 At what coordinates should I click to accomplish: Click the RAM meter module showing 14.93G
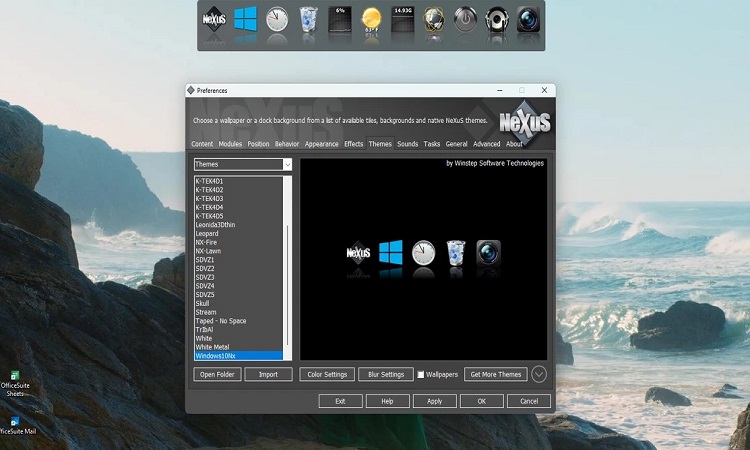[403, 20]
